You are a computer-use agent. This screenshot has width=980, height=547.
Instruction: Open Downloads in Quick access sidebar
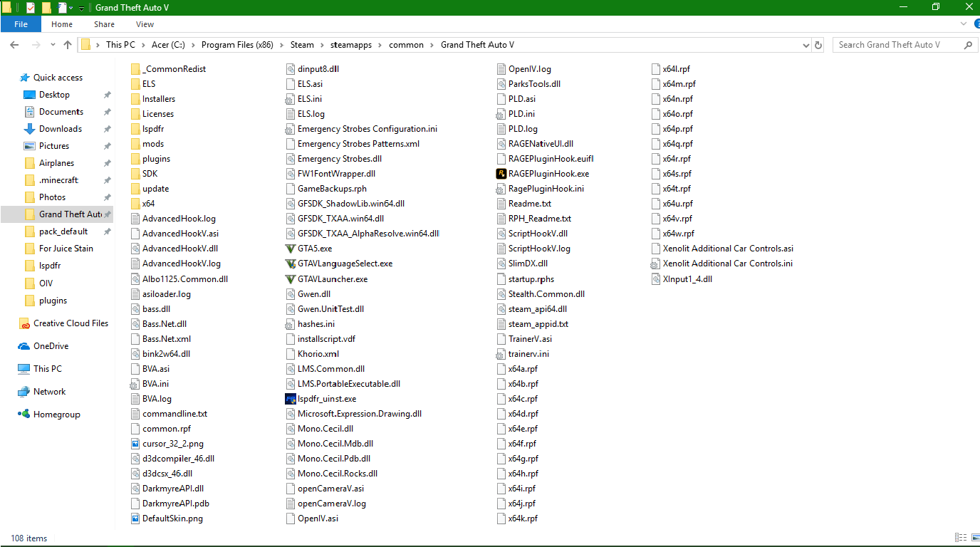(x=61, y=129)
